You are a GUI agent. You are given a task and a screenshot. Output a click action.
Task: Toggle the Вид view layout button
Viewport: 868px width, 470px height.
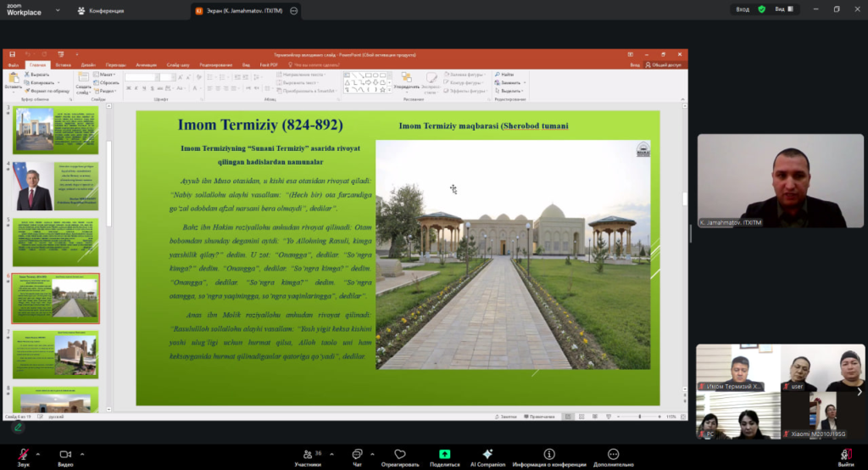[x=784, y=9]
